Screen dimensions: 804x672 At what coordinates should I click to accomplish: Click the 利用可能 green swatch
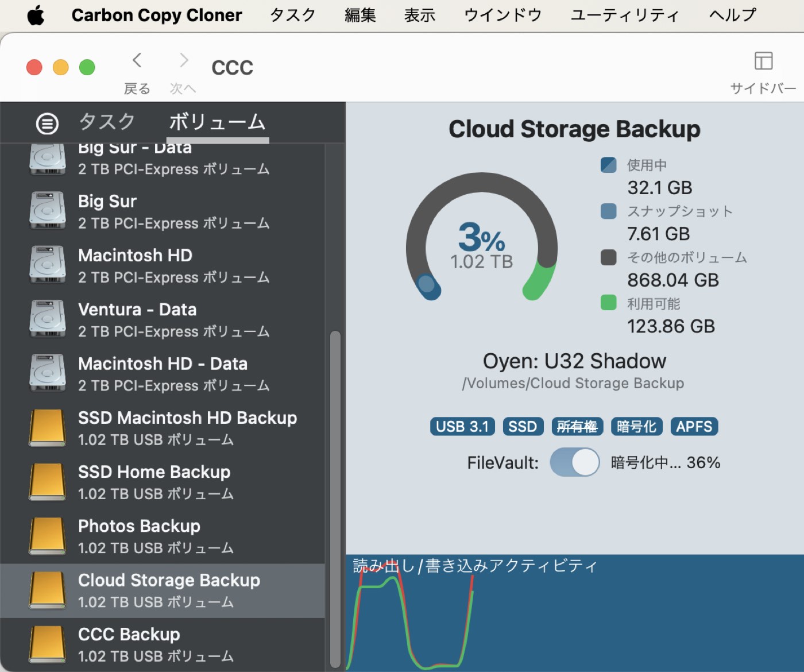(x=608, y=302)
